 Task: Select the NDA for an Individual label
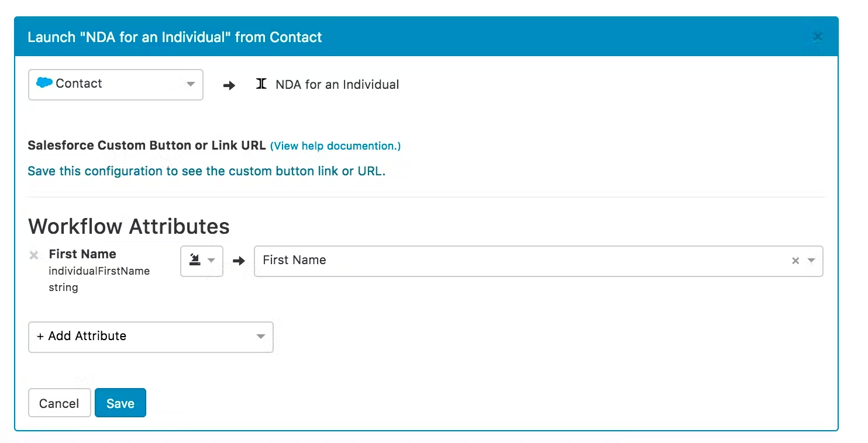click(336, 84)
